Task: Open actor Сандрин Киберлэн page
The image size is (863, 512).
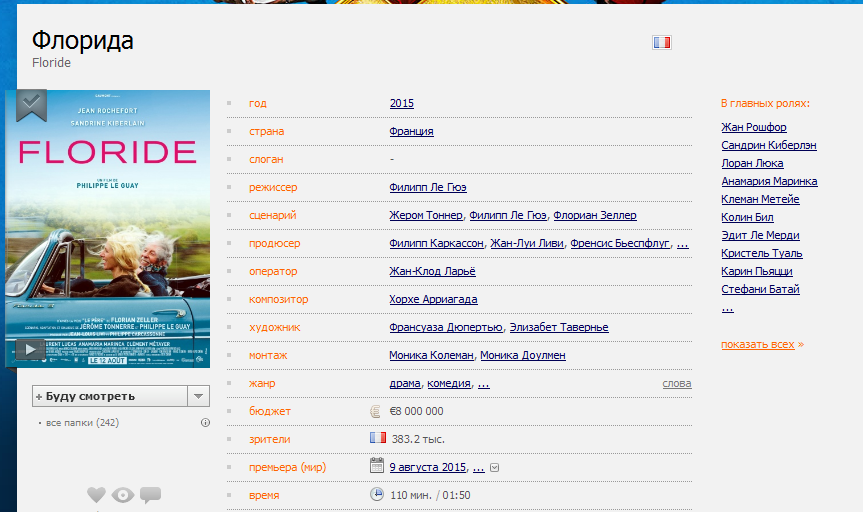Action: pos(769,145)
